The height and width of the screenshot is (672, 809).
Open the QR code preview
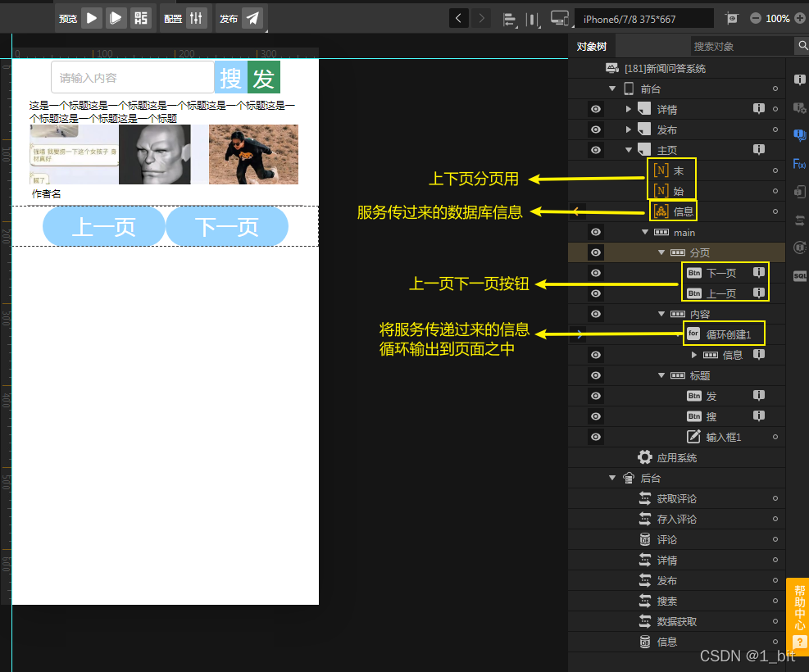140,19
